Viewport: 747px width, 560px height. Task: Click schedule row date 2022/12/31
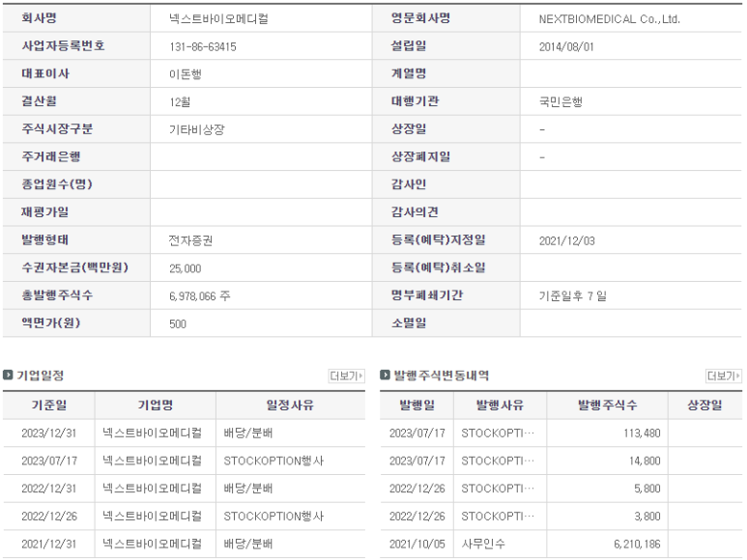tap(48, 489)
